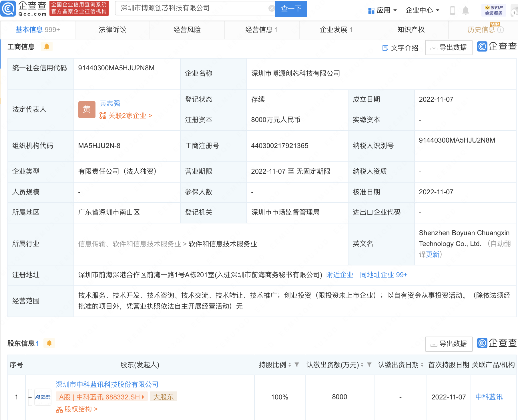Click 更新 link in English name
Image resolution: width=518 pixels, height=420 pixels.
point(433,255)
